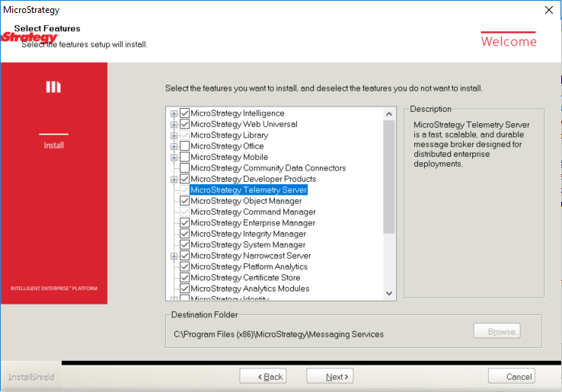The height and width of the screenshot is (392, 562).
Task: Expand the MicroStrategy Developer Products node
Action: click(x=174, y=180)
